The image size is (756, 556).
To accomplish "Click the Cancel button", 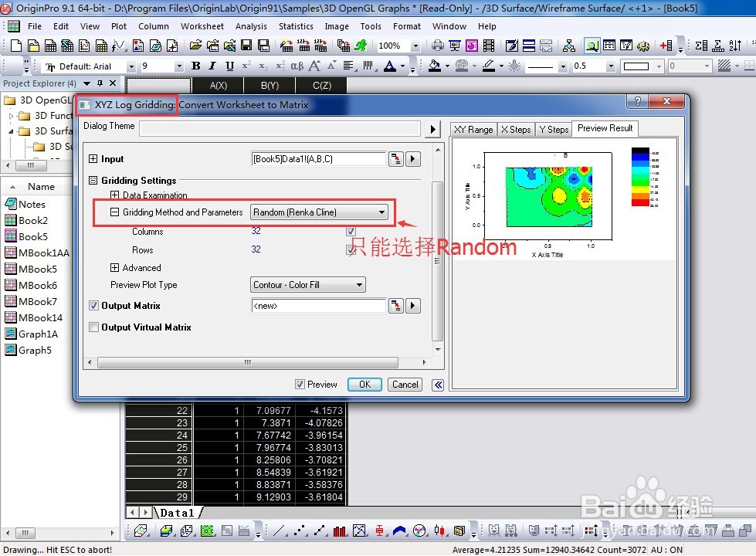I will pyautogui.click(x=405, y=385).
